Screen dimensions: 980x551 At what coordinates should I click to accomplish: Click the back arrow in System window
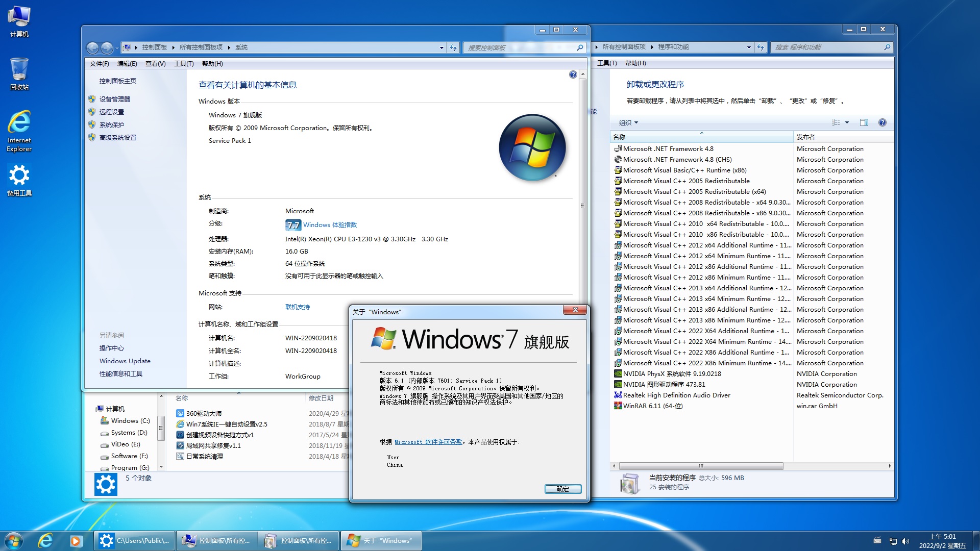click(x=92, y=48)
